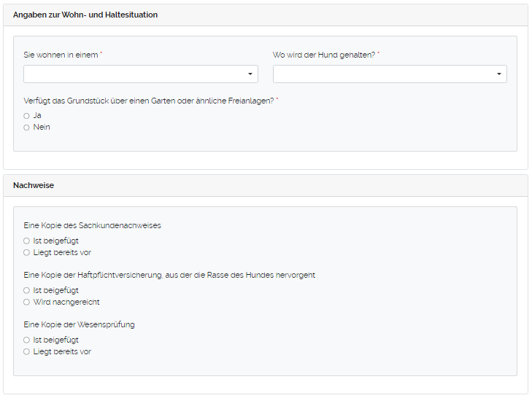532x398 pixels.
Task: Click the 'Sie wohnen in einem' field label
Action: tap(61, 55)
